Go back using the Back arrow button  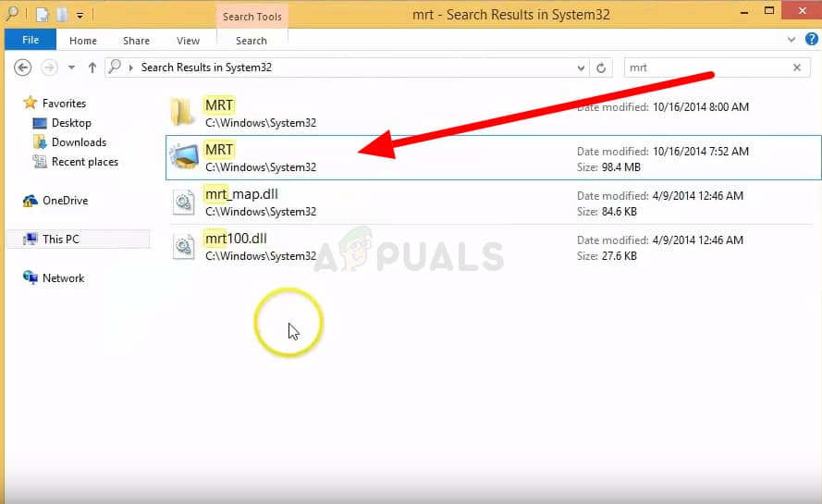tap(22, 68)
